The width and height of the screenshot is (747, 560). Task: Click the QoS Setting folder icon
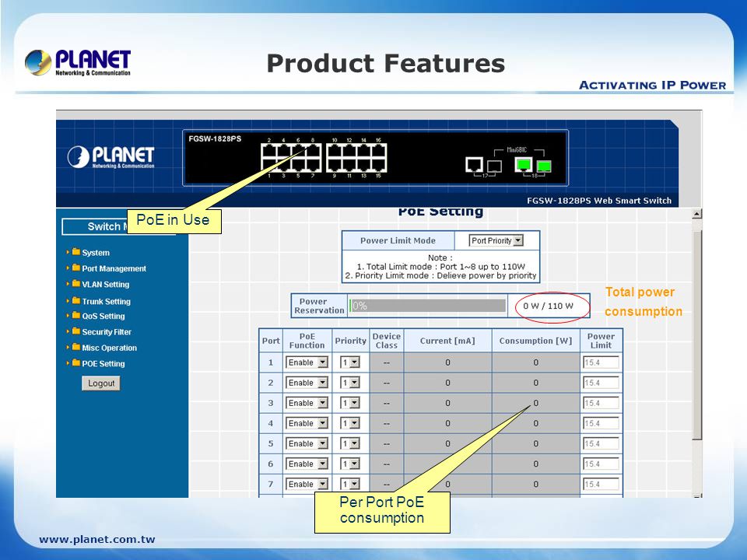pyautogui.click(x=75, y=315)
